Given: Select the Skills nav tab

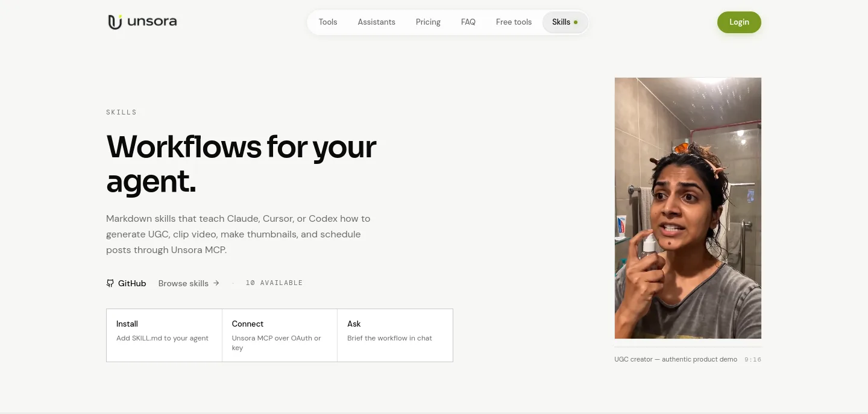Looking at the screenshot, I should click(565, 22).
